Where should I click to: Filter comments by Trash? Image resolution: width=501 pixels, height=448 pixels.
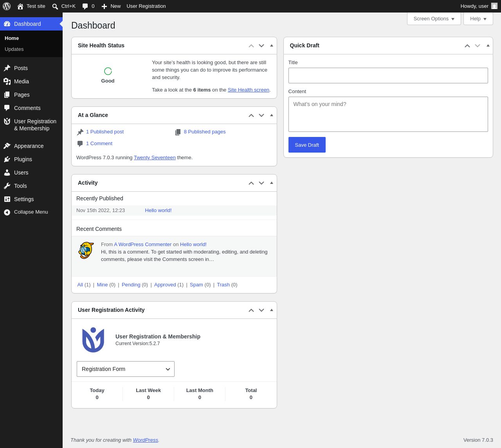223,285
